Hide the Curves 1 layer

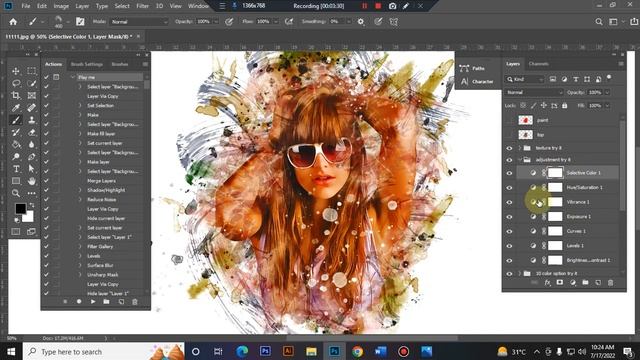[x=509, y=231]
